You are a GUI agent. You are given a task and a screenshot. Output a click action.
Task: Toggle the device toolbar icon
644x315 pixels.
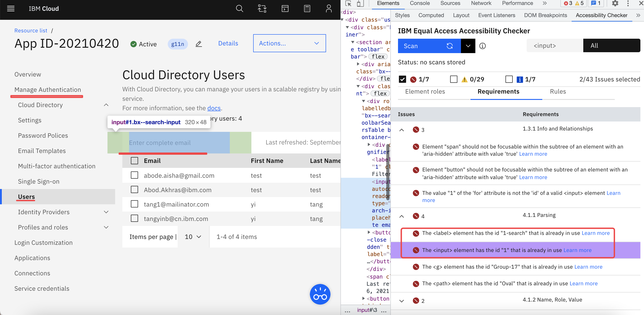[x=360, y=4]
